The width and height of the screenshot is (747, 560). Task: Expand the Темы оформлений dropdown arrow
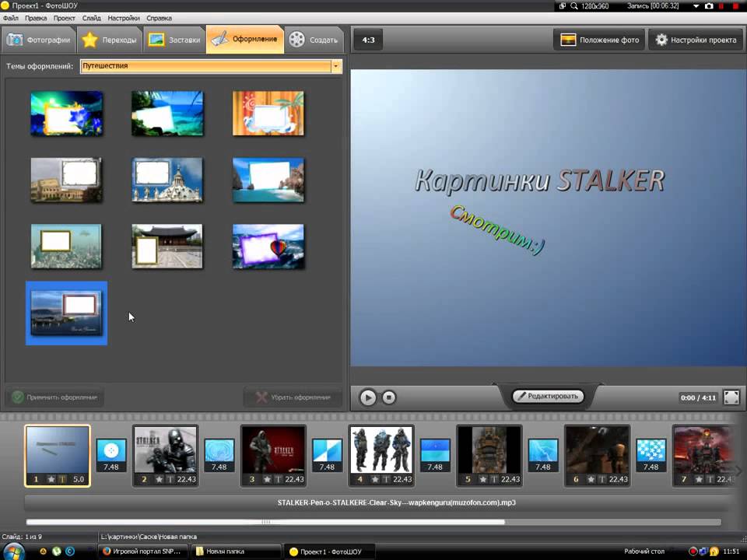pos(336,66)
